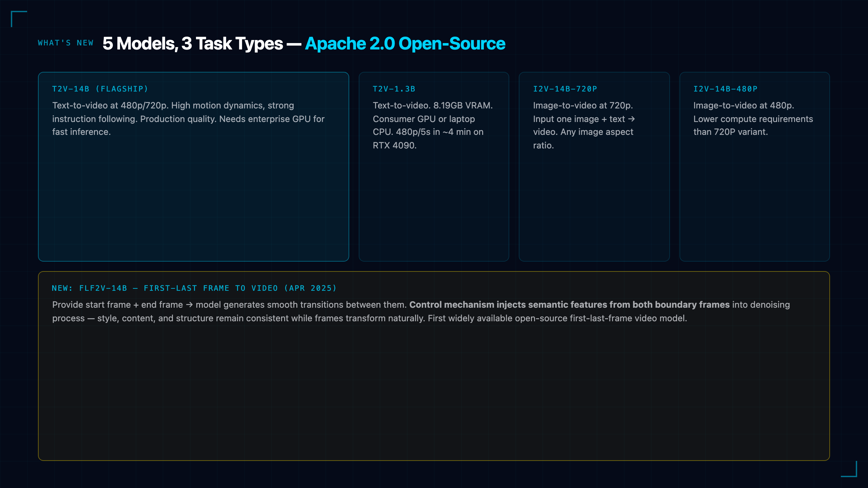This screenshot has width=868, height=488.
Task: Select the "8.19GB VRAM" description text
Action: [463, 105]
